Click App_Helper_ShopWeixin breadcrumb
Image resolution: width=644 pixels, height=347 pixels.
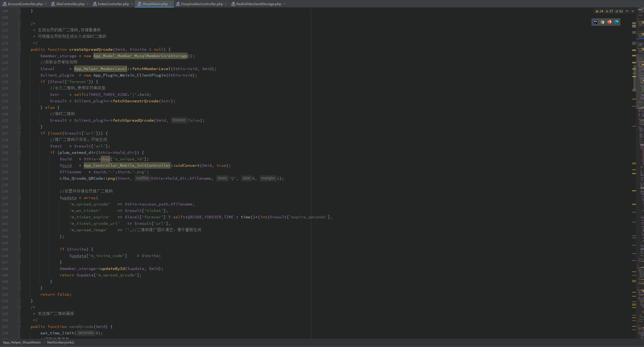point(22,342)
